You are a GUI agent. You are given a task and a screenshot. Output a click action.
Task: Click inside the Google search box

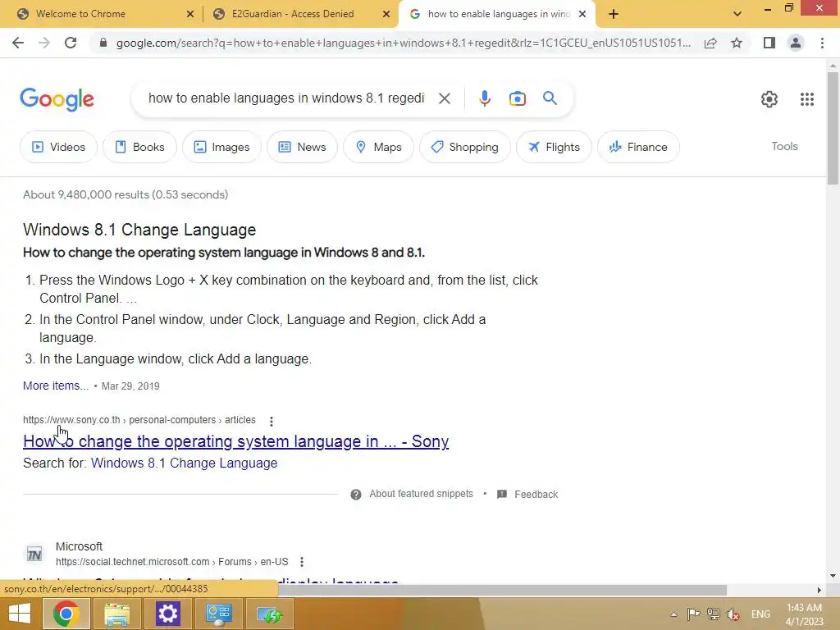coord(286,98)
